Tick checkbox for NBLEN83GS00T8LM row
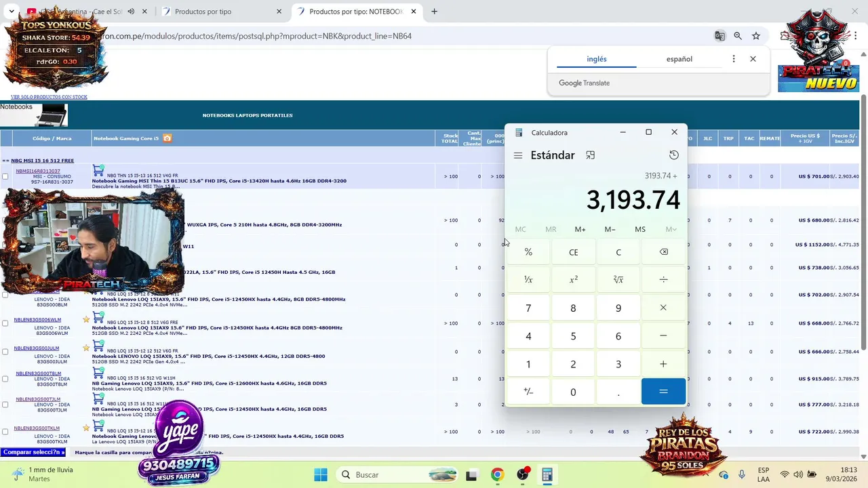This screenshot has width=868, height=488. [5, 378]
